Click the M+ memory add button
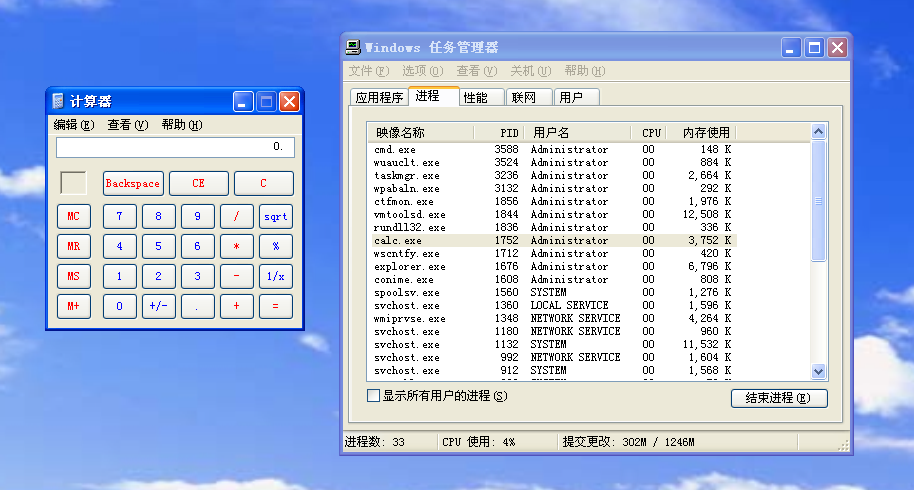The height and width of the screenshot is (490, 914). tap(74, 306)
